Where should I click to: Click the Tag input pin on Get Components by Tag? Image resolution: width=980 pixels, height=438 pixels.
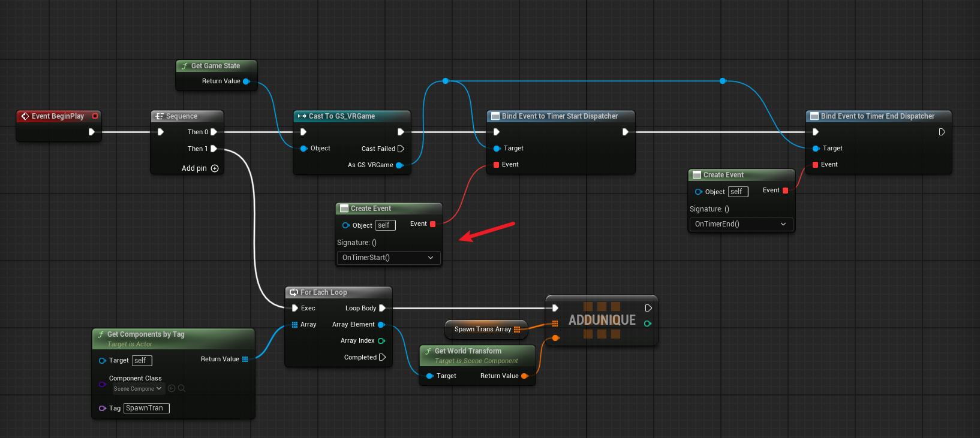[103, 409]
